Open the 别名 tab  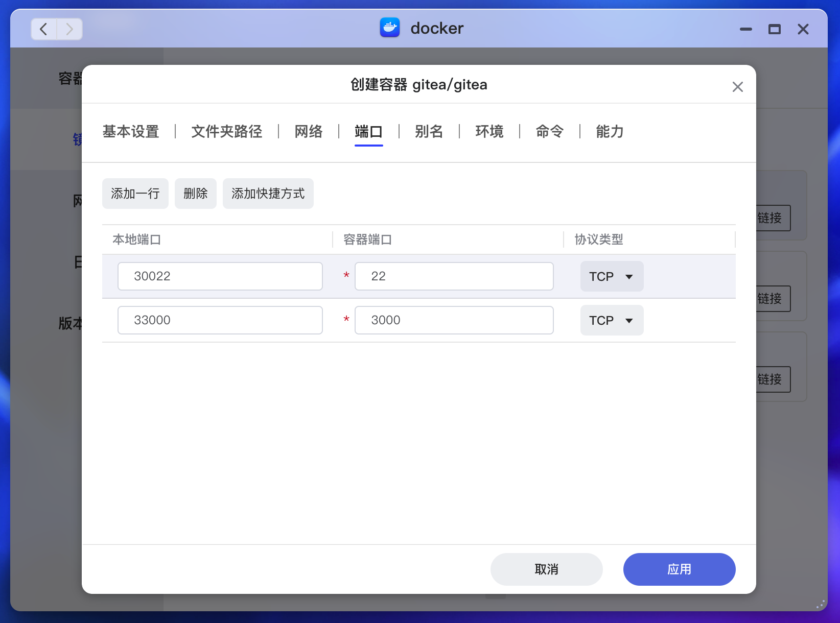(429, 132)
